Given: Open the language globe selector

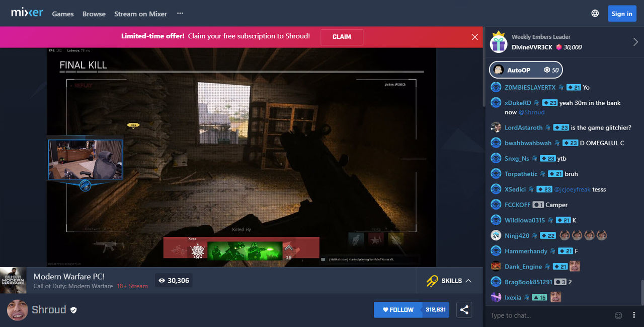Looking at the screenshot, I should 595,14.
